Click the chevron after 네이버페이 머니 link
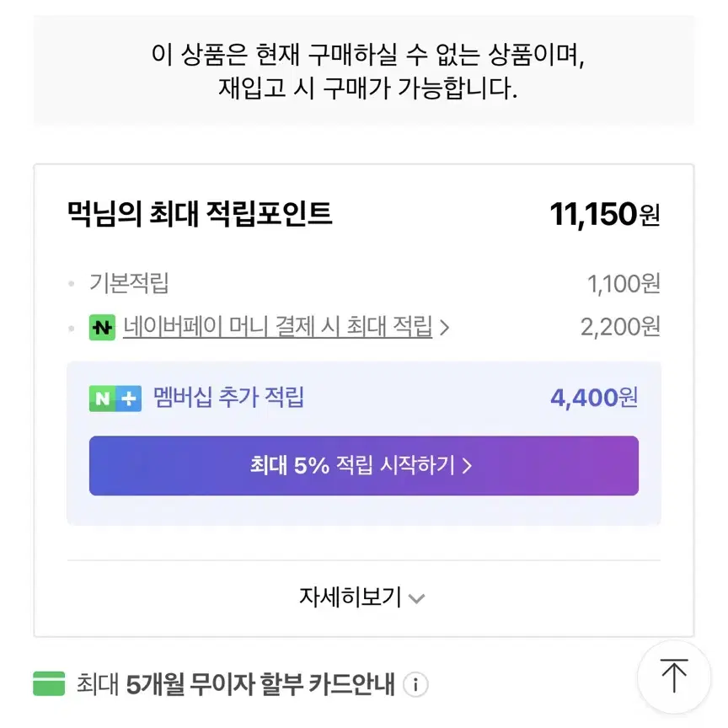728x728 pixels. (444, 327)
